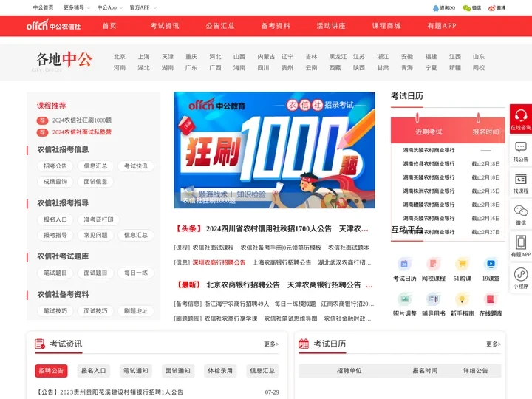Open the 小程序 sidebar icon

(x=520, y=274)
